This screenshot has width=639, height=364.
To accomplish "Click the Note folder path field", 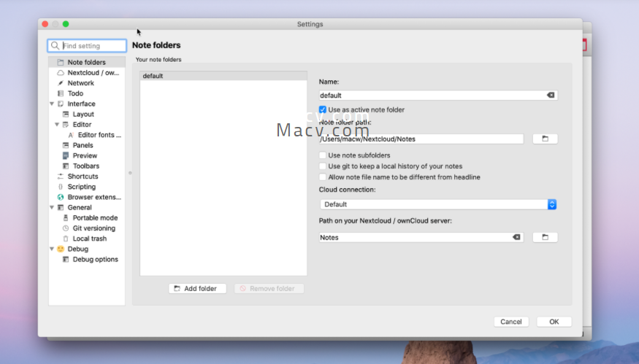I will tap(421, 139).
